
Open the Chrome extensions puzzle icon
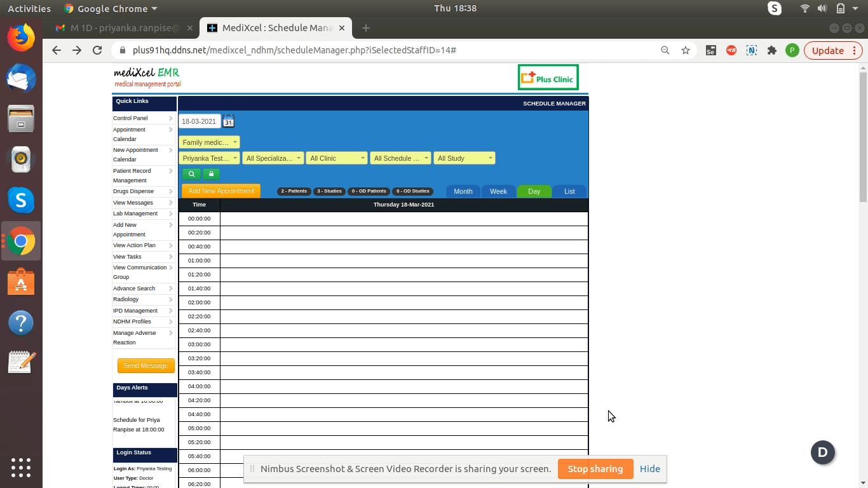tap(772, 50)
